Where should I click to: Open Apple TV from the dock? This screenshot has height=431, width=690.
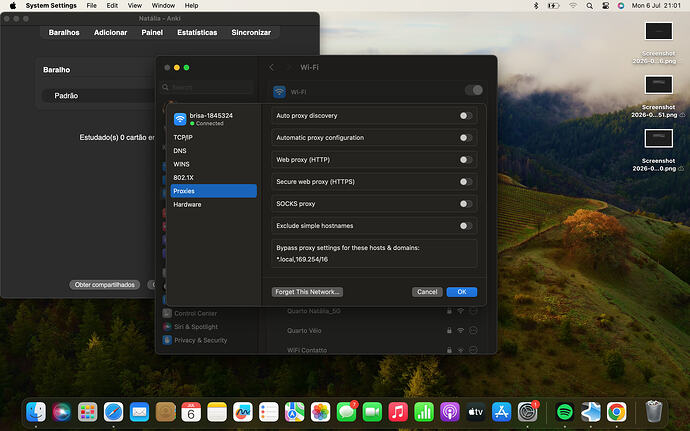[x=476, y=412]
